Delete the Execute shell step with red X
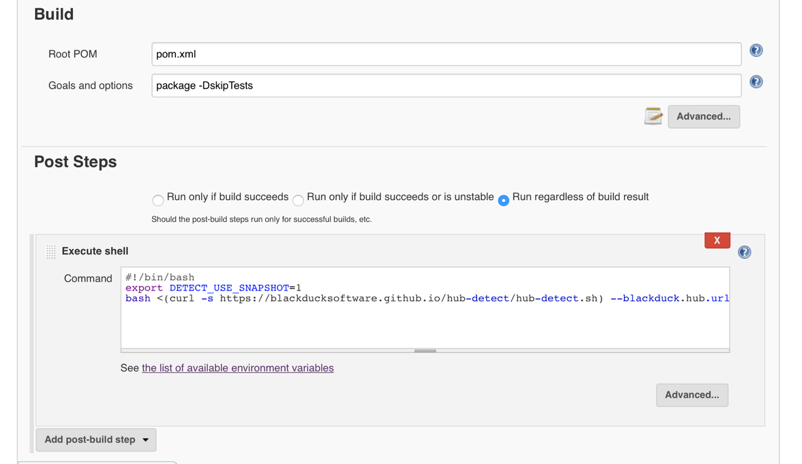The height and width of the screenshot is (464, 802). 717,240
